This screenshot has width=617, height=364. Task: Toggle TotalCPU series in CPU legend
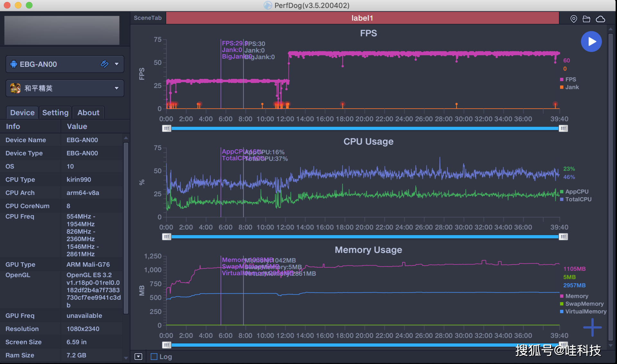coord(578,199)
